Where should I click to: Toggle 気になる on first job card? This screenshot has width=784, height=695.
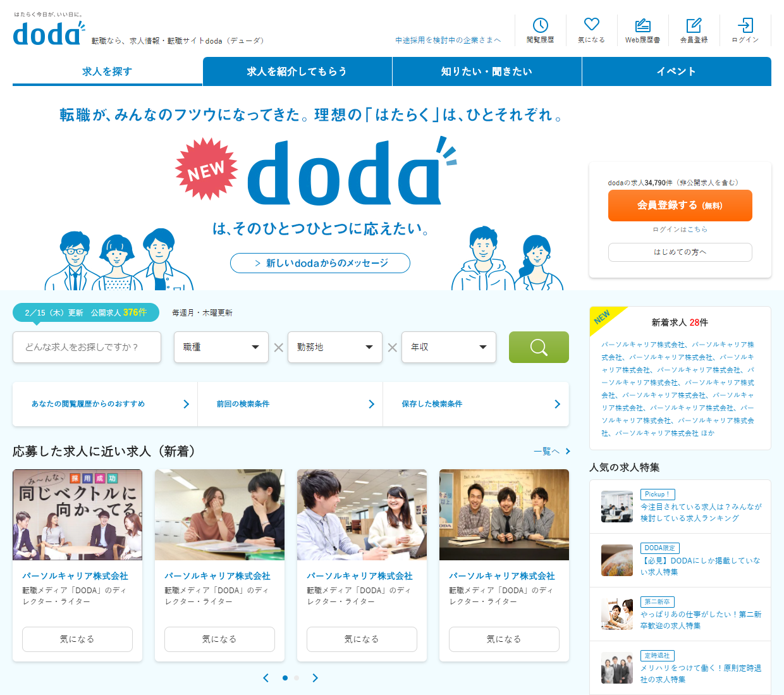coord(77,639)
